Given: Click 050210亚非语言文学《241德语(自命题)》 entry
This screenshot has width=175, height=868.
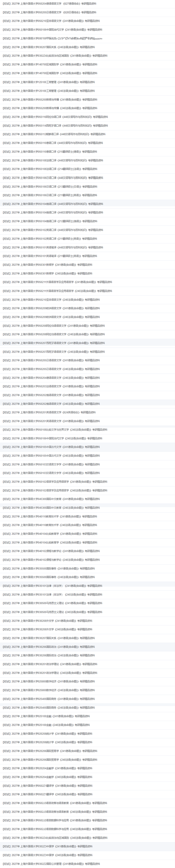Looking at the screenshot, I should [x=51, y=21].
